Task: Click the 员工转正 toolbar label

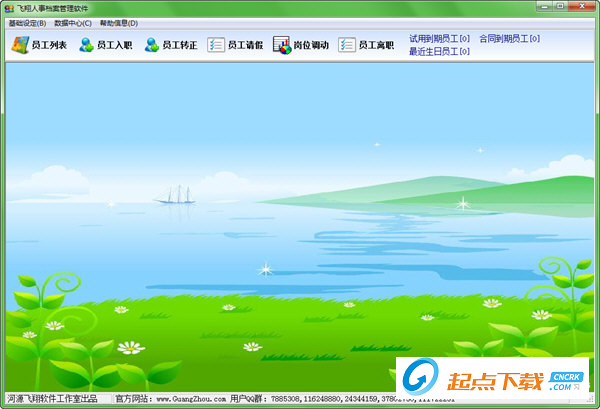Action: [x=180, y=45]
